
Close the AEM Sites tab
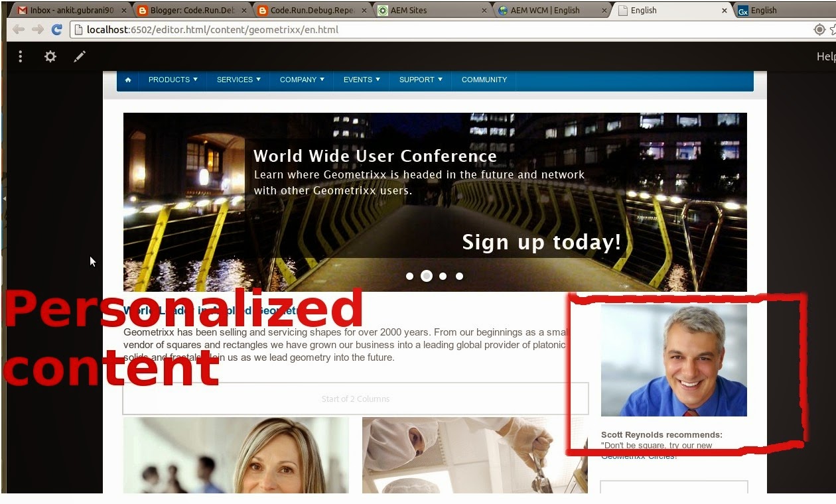coord(484,11)
